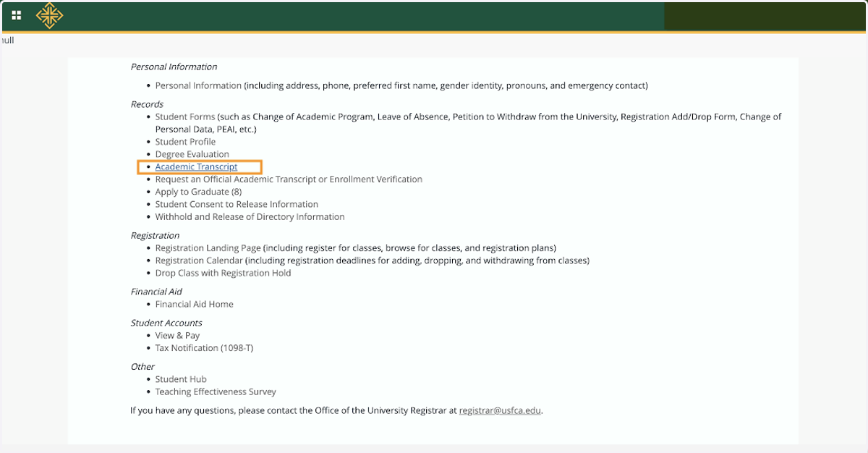Select the Financial Aid heading text
The image size is (868, 453).
(156, 292)
